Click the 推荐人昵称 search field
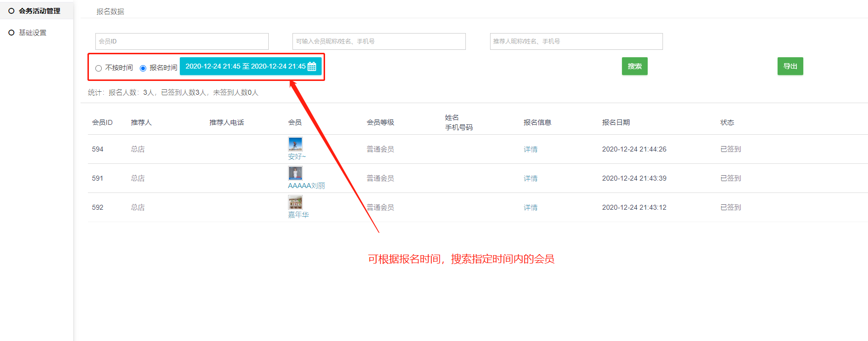Screen dimensions: 868x341 point(576,41)
